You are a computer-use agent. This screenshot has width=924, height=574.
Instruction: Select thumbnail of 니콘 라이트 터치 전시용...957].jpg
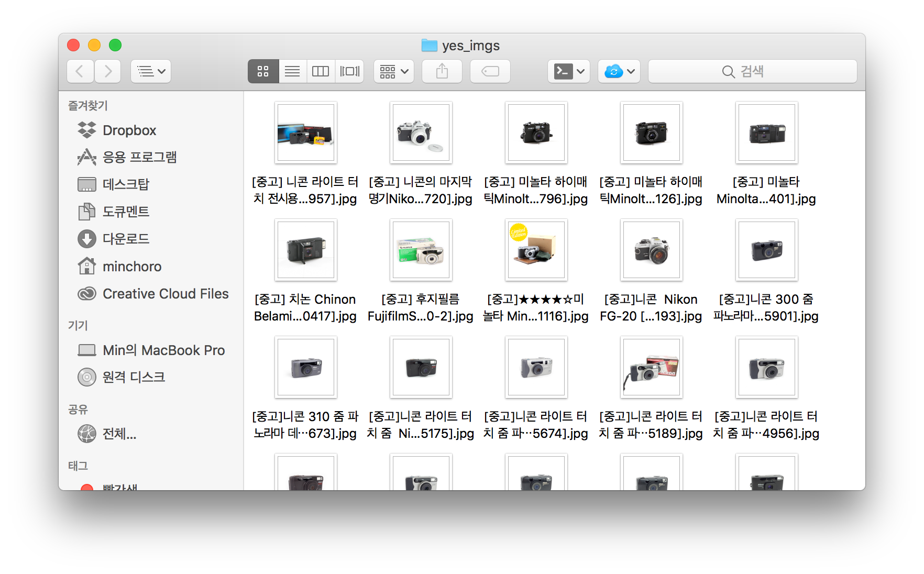pyautogui.click(x=306, y=133)
